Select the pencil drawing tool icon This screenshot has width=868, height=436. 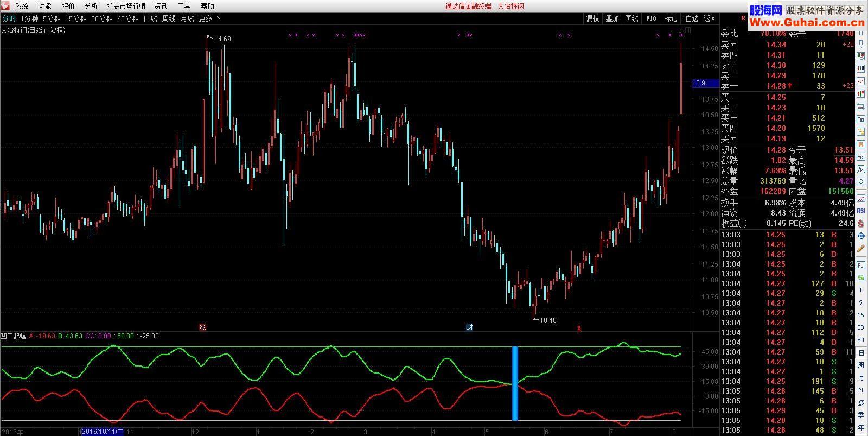tap(861, 248)
